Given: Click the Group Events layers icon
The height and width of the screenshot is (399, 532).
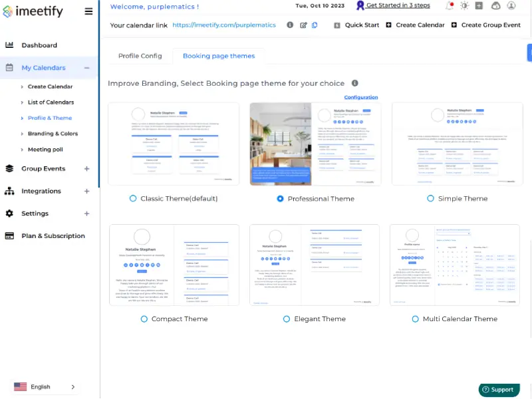Looking at the screenshot, I should pyautogui.click(x=9, y=168).
